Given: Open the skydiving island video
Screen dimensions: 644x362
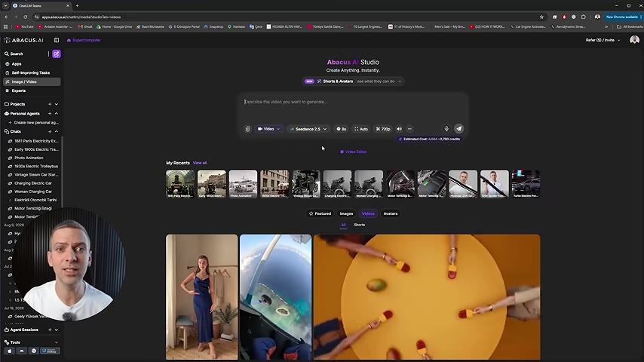Looking at the screenshot, I should pyautogui.click(x=275, y=297).
